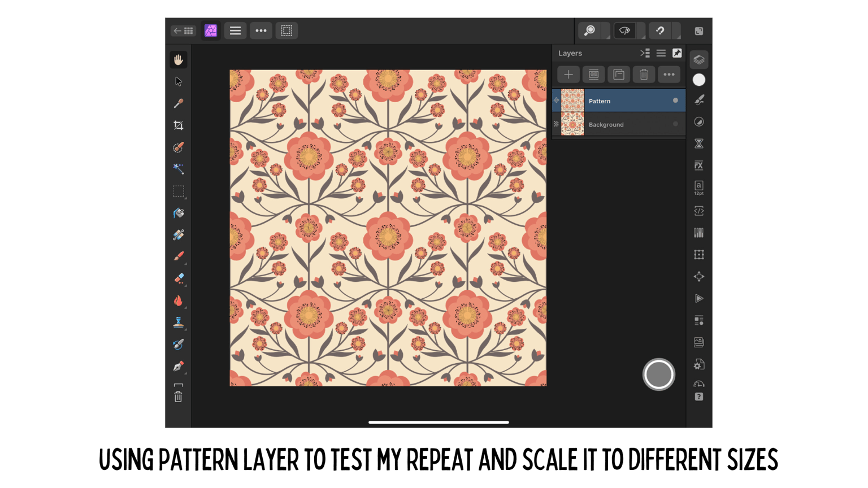868x488 pixels.
Task: Open the Navigator arrows studio
Action: 699,277
